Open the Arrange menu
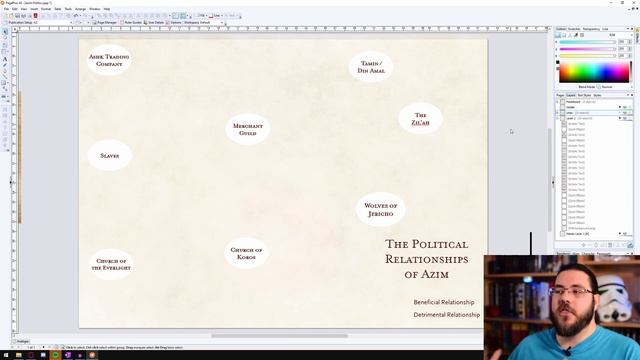This screenshot has height=360, width=640. tap(80, 9)
